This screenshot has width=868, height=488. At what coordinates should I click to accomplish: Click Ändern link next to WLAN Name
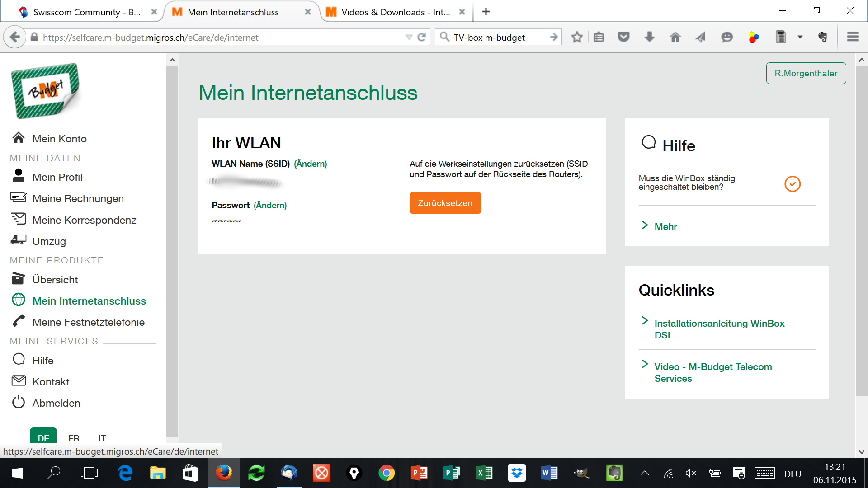tap(310, 164)
